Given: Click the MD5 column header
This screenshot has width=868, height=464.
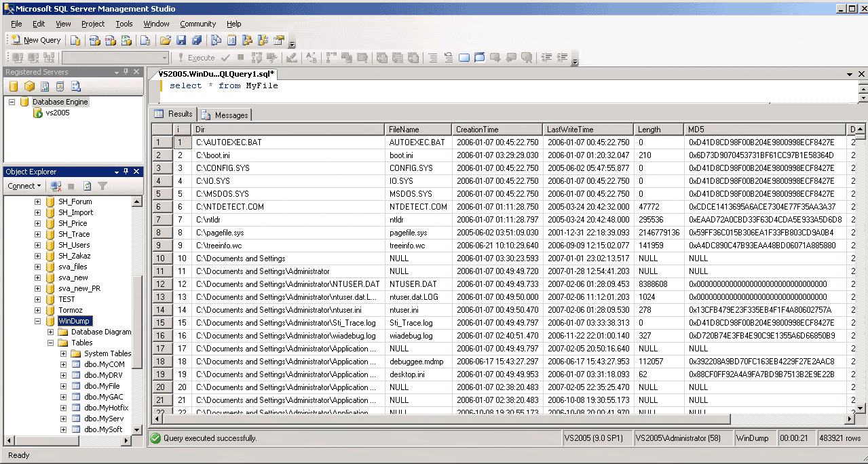Looking at the screenshot, I should click(765, 129).
